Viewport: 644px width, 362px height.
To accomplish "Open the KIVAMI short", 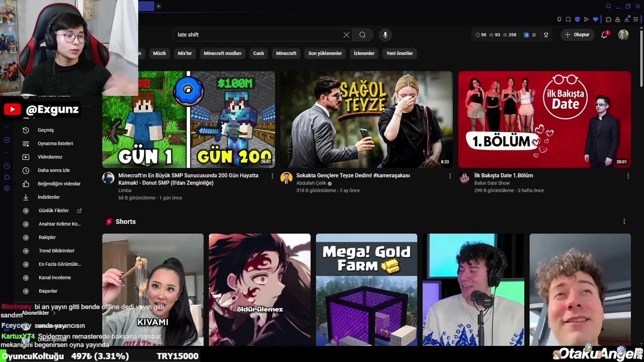I will [x=153, y=290].
